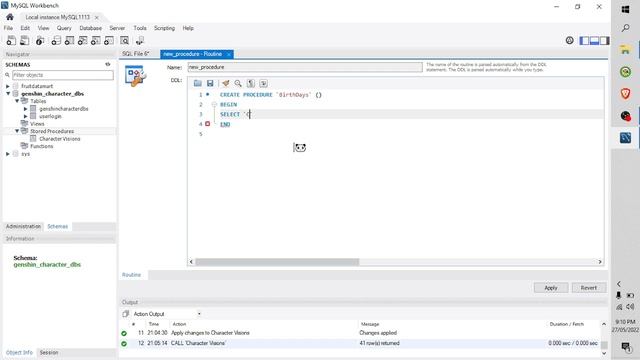Expand the sys schema
Image resolution: width=640 pixels, height=360 pixels.
click(8, 154)
